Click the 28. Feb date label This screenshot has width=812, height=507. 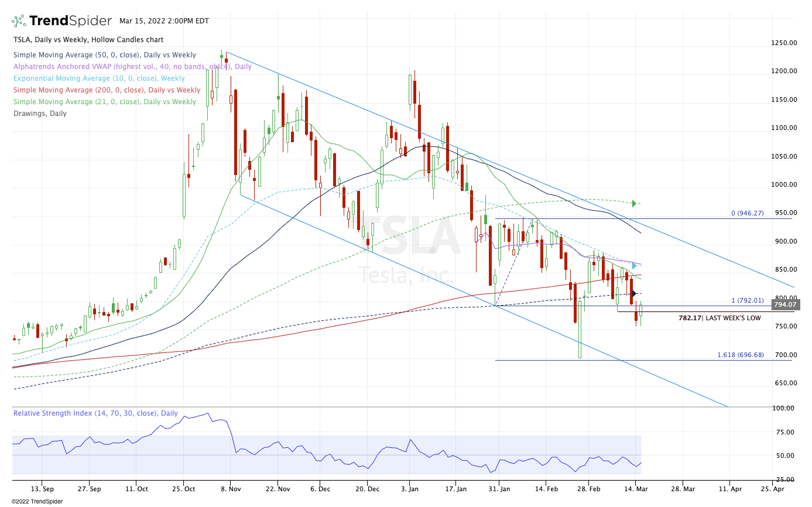[x=590, y=488]
